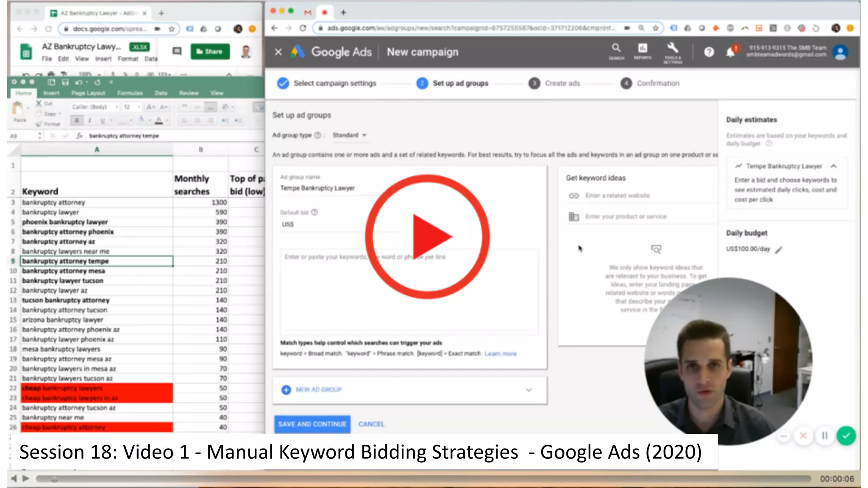Open the notifications bell in Google Ads
Viewport: 868px width, 488px height.
point(731,52)
